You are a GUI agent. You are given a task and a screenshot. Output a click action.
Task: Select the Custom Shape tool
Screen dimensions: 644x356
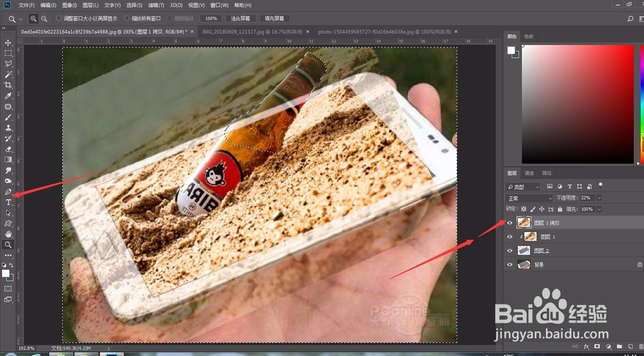tap(8, 224)
